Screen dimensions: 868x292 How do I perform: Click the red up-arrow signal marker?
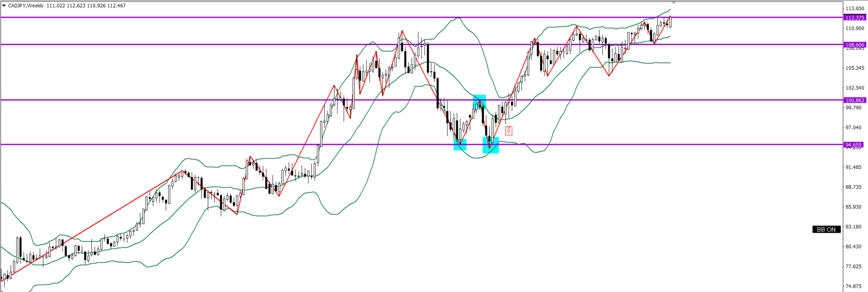tap(508, 131)
